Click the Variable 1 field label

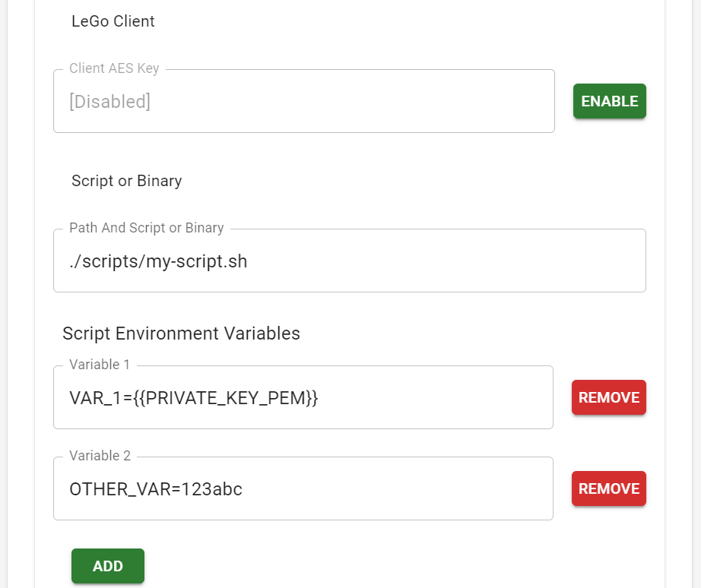click(99, 365)
